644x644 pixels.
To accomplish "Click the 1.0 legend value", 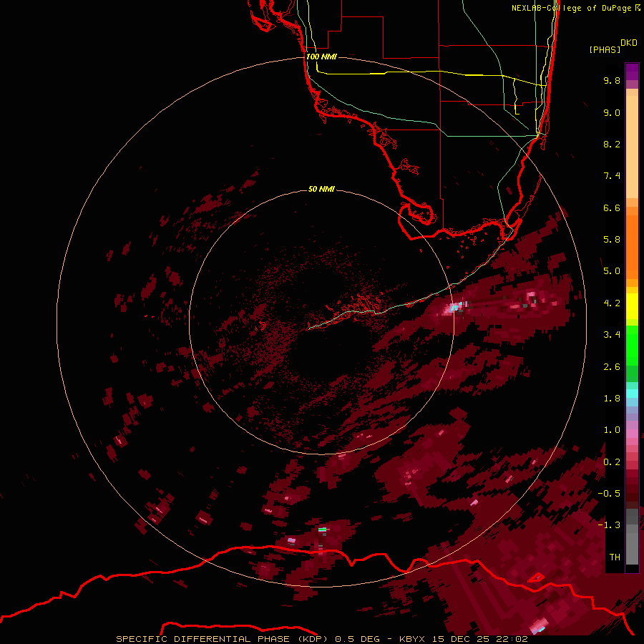I will pos(612,430).
